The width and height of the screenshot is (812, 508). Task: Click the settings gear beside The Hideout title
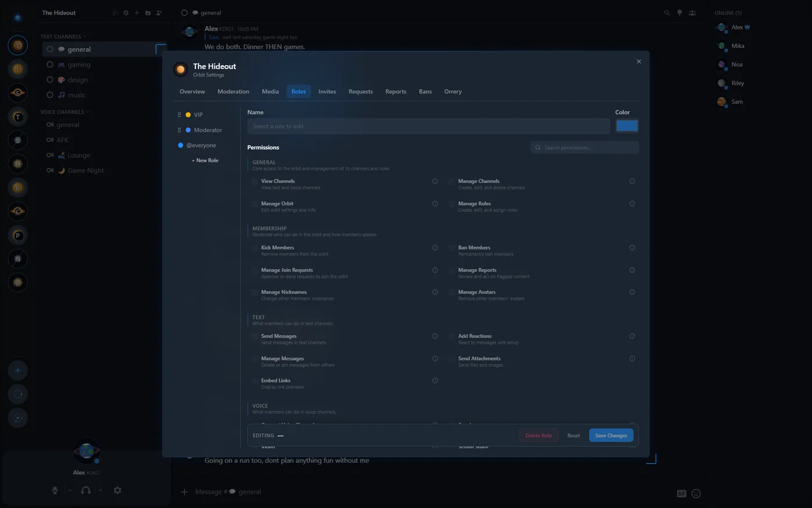click(126, 13)
